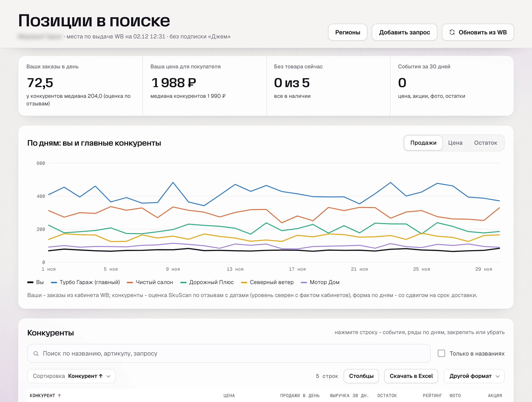Click the purple Мотор Дом legend swatch
Viewport: 532px width, 402px height.
(304, 282)
